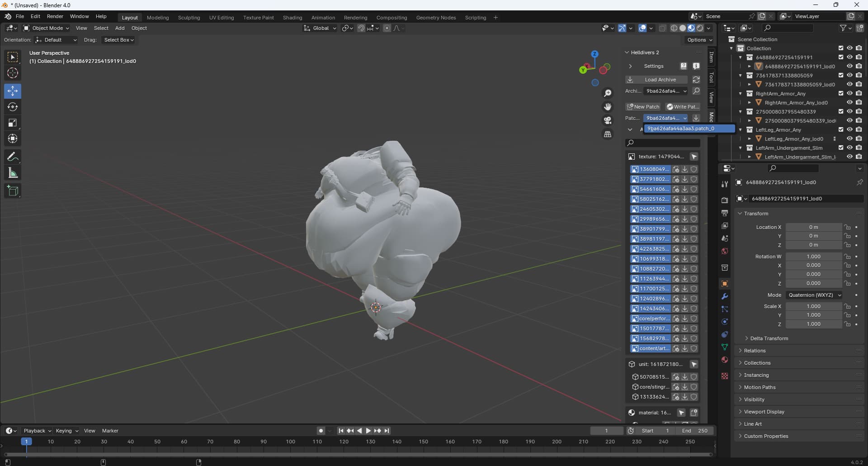Open the Object Mode dropdown
Screen dimensions: 868x466
46,28
